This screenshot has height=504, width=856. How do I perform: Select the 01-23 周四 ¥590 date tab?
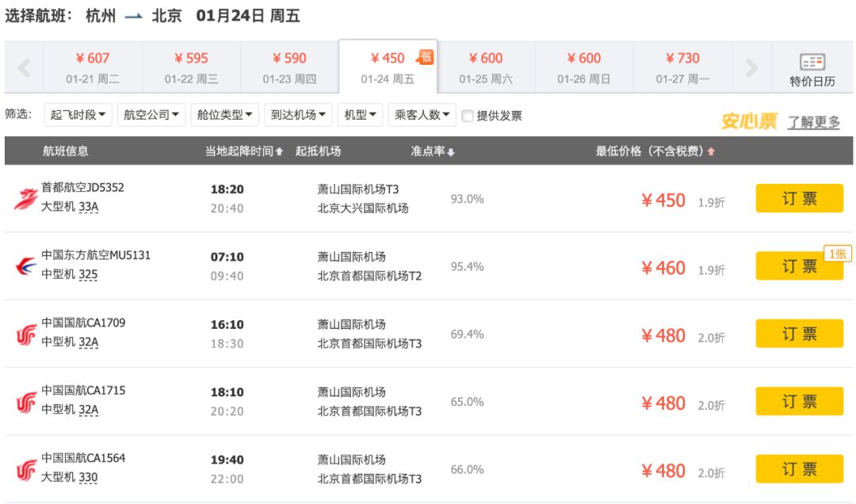tap(289, 68)
